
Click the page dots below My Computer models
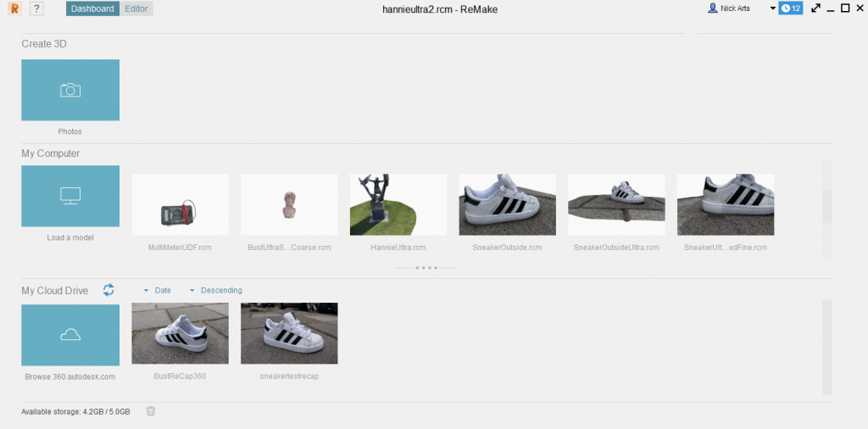[x=426, y=268]
